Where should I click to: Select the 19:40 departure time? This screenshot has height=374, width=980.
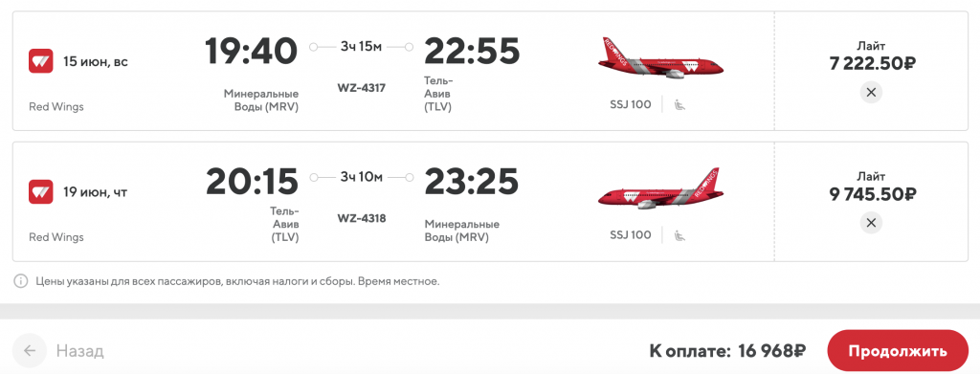(x=252, y=51)
